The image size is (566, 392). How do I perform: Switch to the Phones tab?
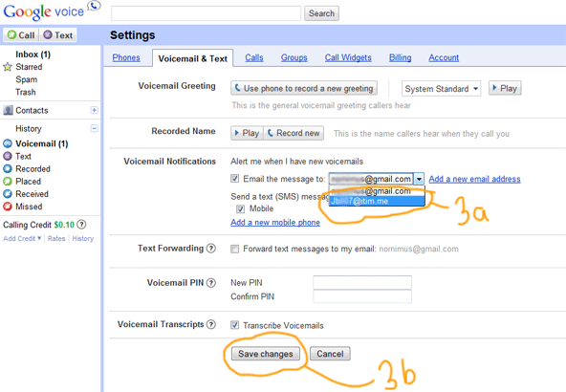pyautogui.click(x=126, y=57)
